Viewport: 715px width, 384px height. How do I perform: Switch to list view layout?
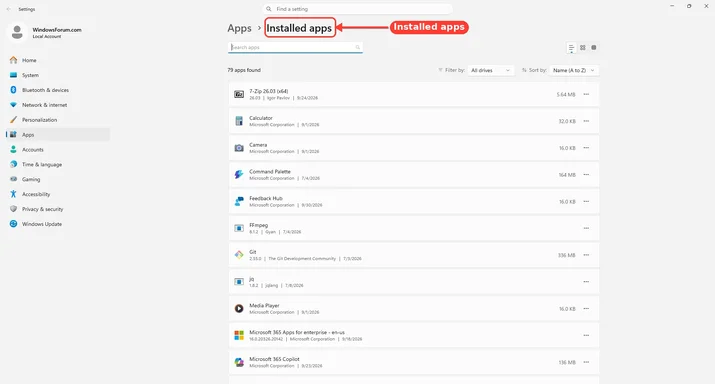click(x=571, y=47)
